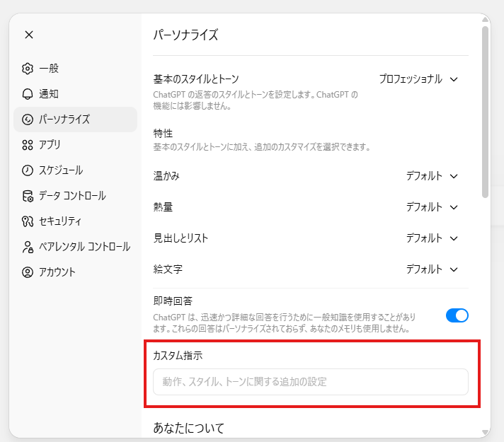Click the 特性 heading
The image size is (504, 442).
pos(163,133)
